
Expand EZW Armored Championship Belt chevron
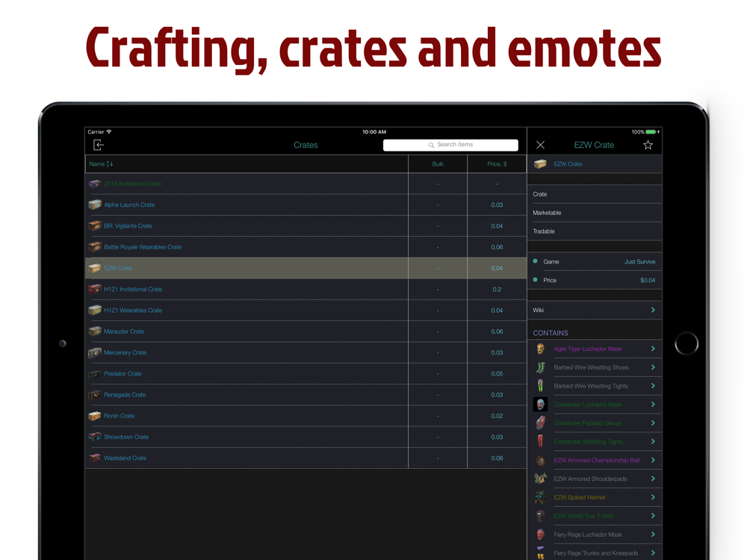(653, 460)
